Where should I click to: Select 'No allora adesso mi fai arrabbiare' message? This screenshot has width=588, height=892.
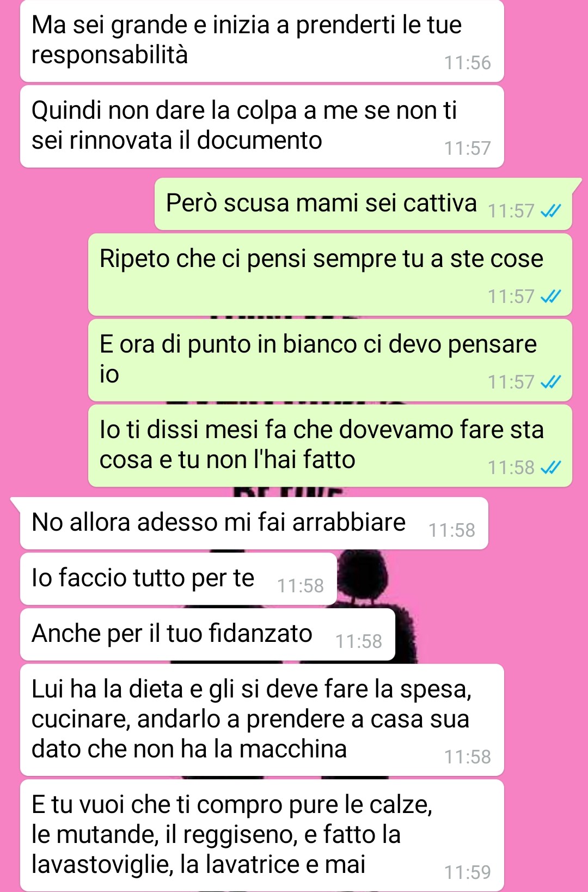click(x=254, y=523)
